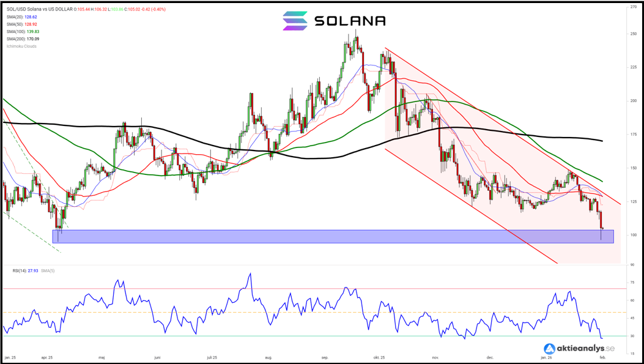Click the apr. 25 date label
Screen dimensions: 644x364
coord(47,357)
